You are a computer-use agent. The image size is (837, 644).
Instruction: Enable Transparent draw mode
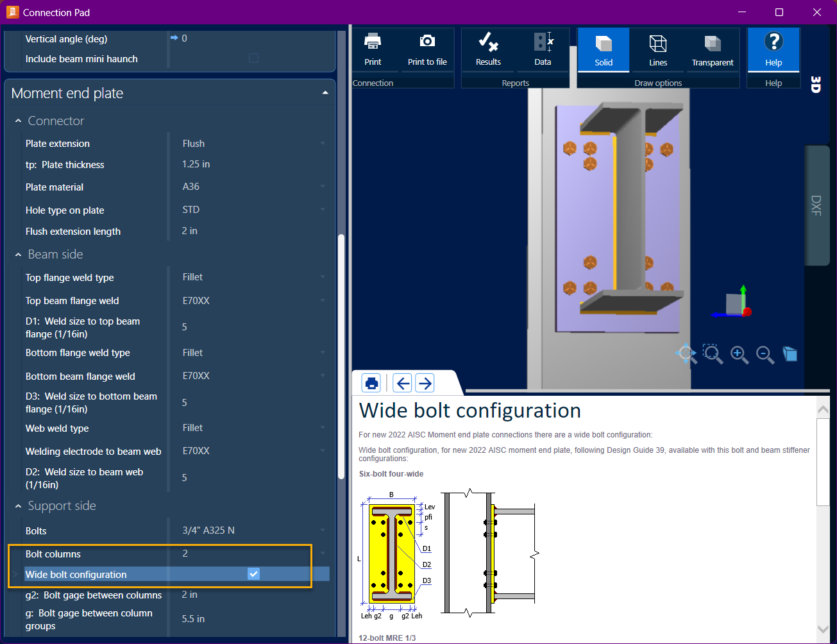713,49
